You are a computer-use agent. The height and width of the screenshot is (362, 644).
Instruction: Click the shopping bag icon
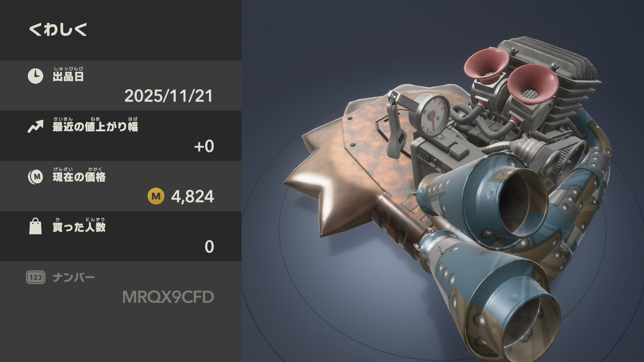click(x=35, y=226)
